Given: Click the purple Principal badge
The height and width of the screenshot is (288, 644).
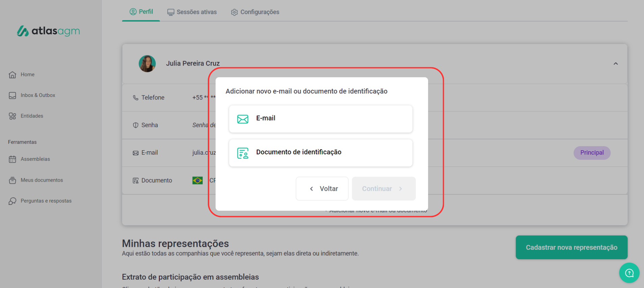Looking at the screenshot, I should click(592, 153).
